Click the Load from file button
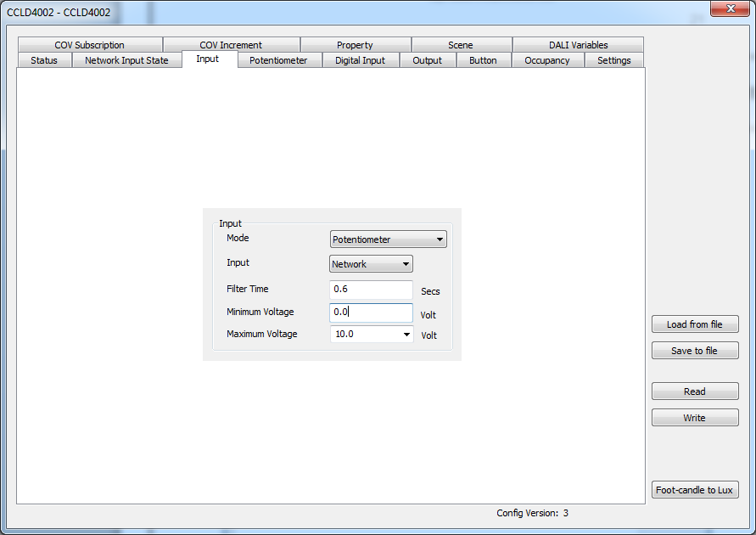 pos(695,324)
